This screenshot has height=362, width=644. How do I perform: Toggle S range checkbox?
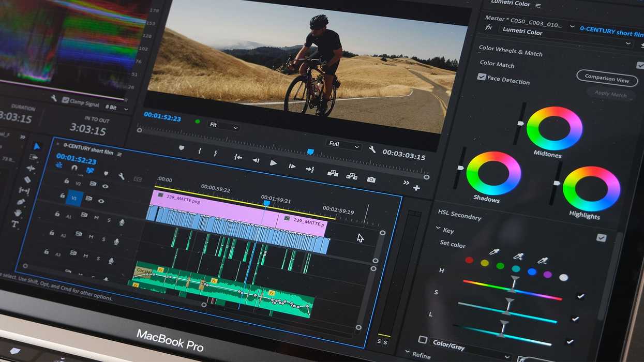tap(575, 319)
